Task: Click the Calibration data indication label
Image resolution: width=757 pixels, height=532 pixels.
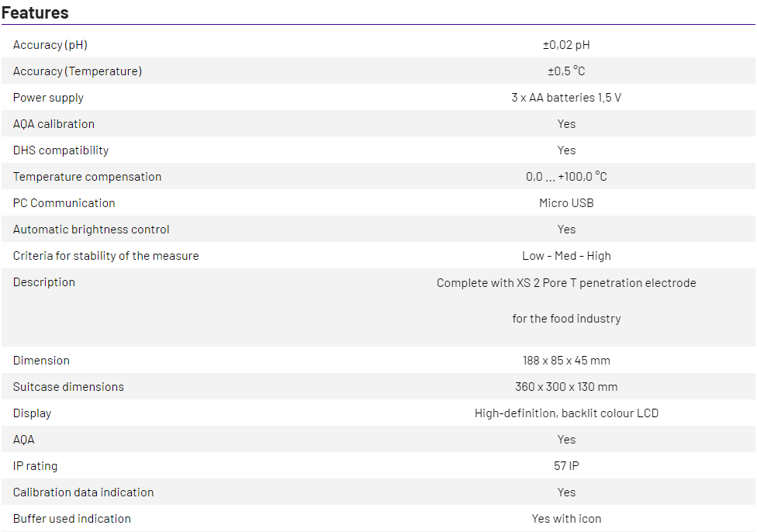Action: (83, 492)
